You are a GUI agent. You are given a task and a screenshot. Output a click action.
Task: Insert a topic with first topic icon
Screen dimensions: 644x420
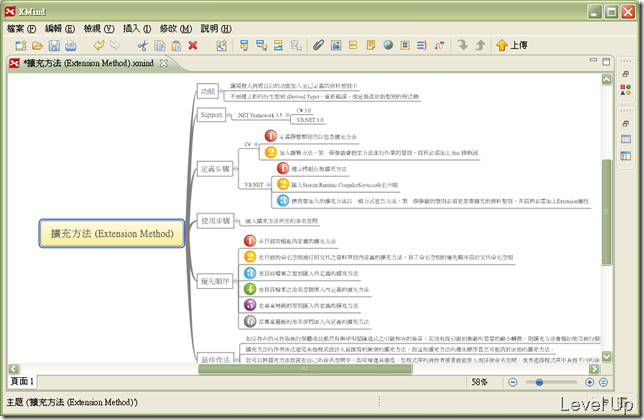click(x=244, y=45)
